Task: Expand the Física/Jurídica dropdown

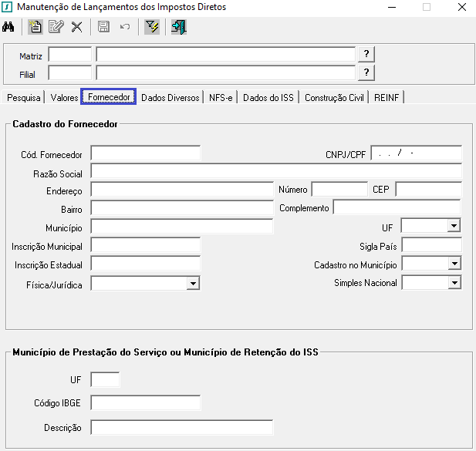Action: tap(192, 284)
